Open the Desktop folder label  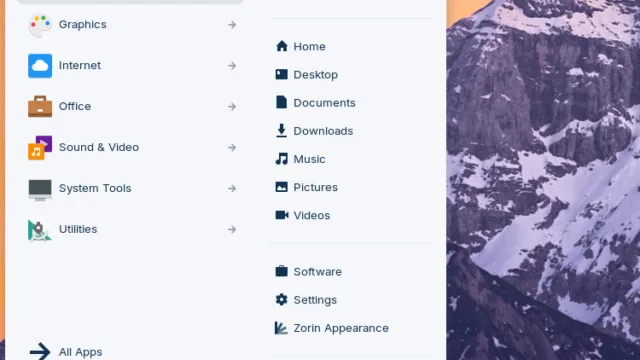point(316,75)
